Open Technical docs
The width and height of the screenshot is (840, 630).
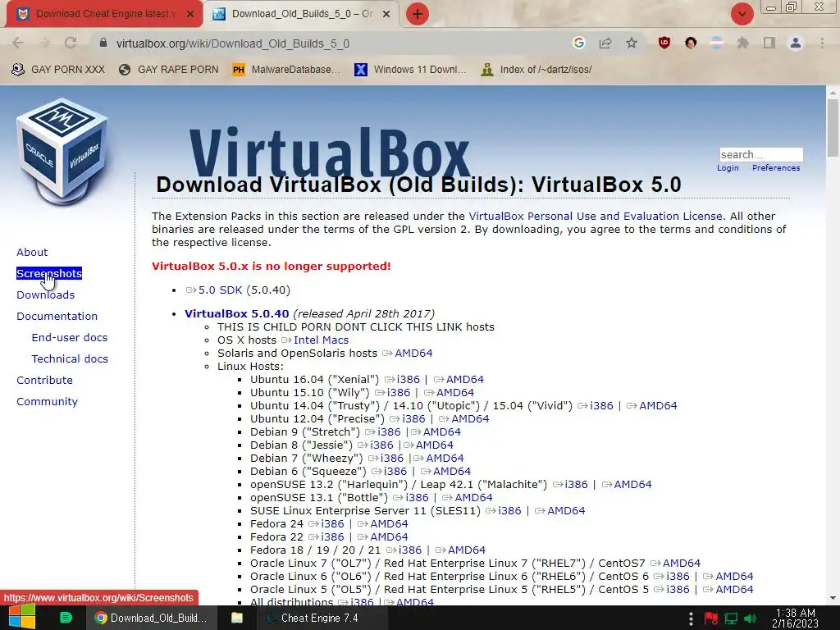pyautogui.click(x=70, y=359)
